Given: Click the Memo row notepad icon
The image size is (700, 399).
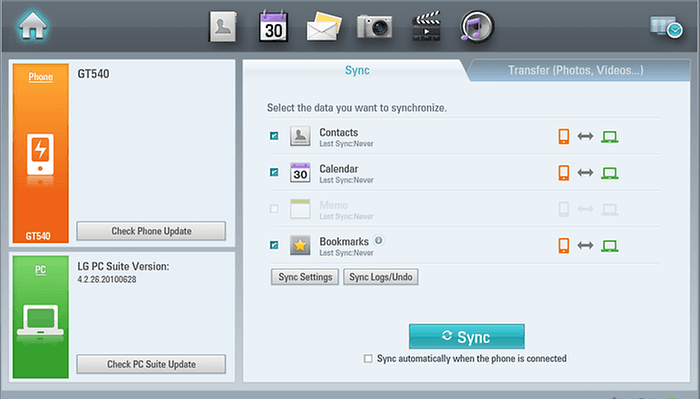Looking at the screenshot, I should [x=300, y=208].
